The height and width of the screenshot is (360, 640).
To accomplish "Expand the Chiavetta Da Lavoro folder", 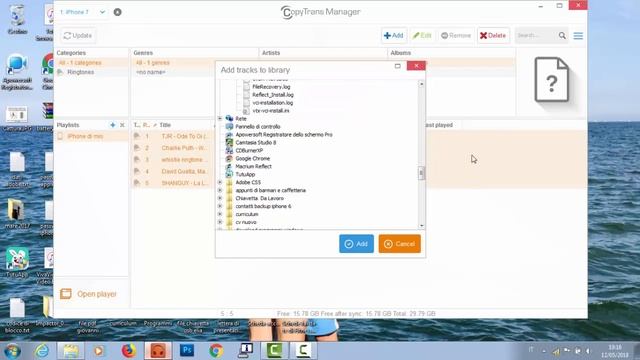I will pyautogui.click(x=220, y=198).
